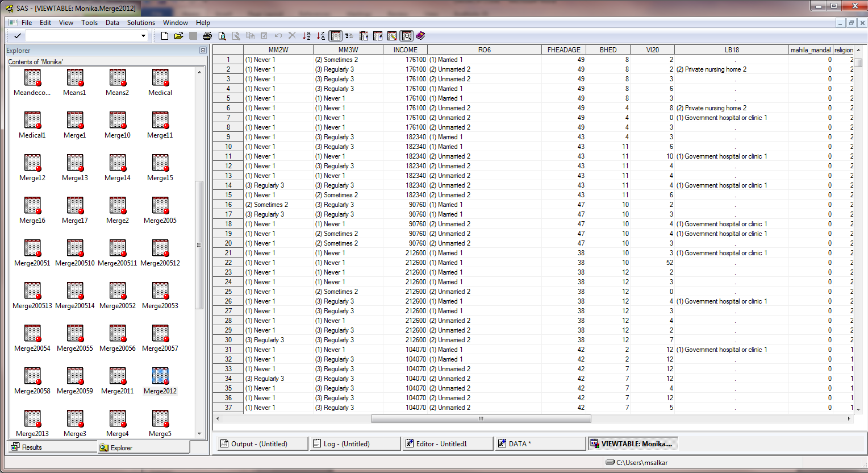Select the MM2W column header
Image resolution: width=868 pixels, height=473 pixels.
pyautogui.click(x=278, y=50)
